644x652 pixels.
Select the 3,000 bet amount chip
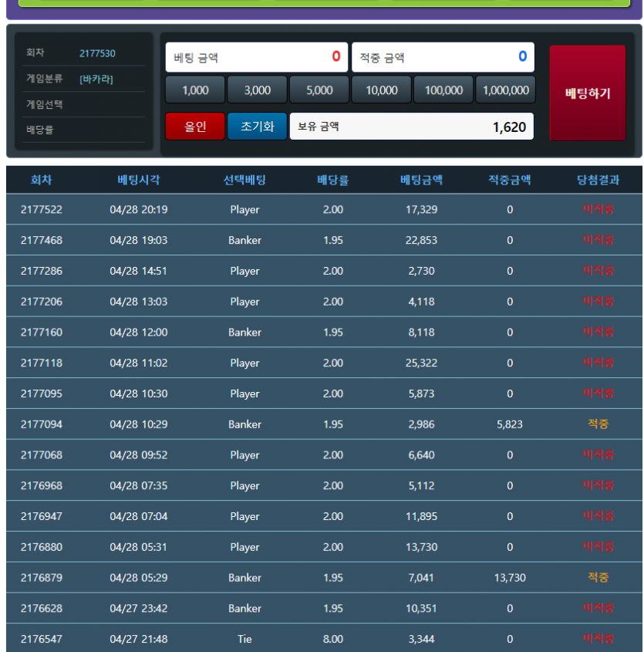257,90
